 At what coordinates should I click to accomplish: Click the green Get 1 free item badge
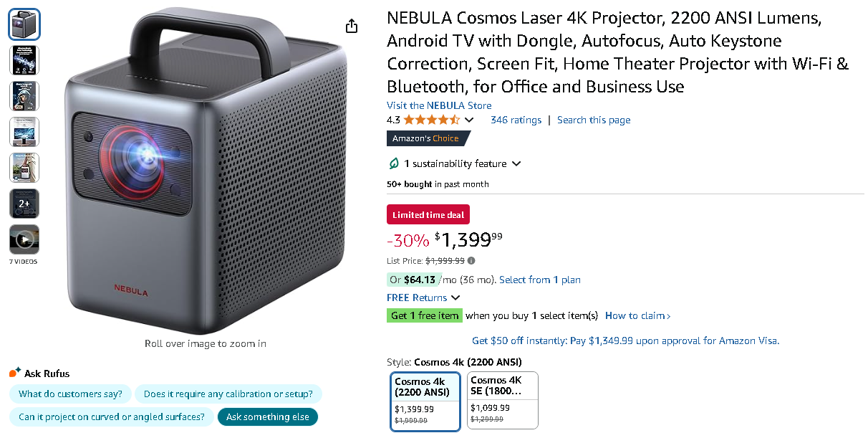[x=424, y=315]
